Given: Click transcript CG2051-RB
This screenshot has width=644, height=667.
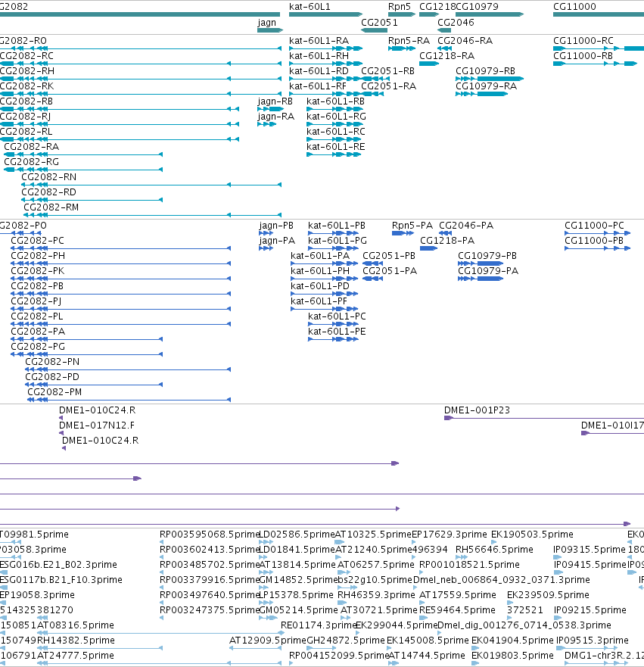Looking at the screenshot, I should pos(387,71).
